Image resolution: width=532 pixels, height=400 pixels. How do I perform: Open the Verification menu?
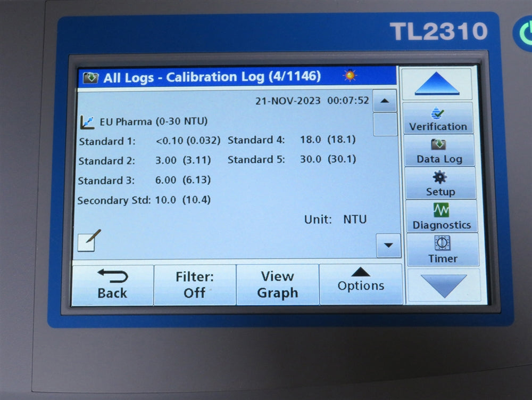point(438,118)
